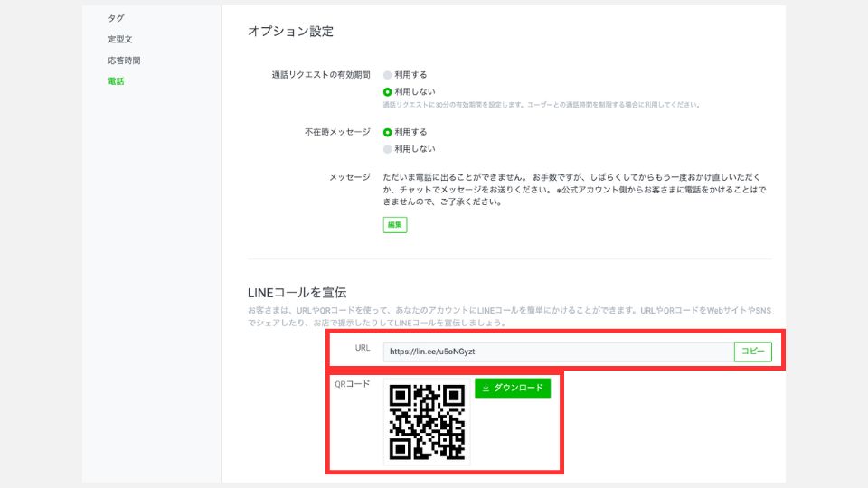The width and height of the screenshot is (868, 488).
Task: Click the 編集 button under the message
Action: [x=395, y=225]
